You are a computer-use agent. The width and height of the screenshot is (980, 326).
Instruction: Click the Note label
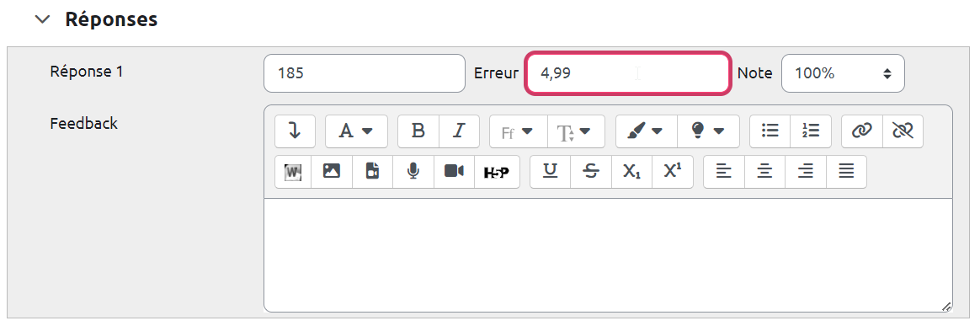[x=755, y=73]
